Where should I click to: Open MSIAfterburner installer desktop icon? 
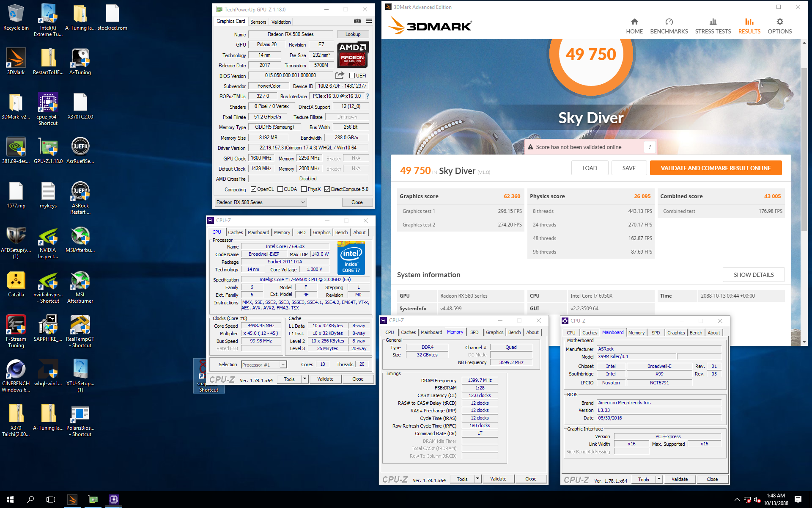(x=80, y=240)
